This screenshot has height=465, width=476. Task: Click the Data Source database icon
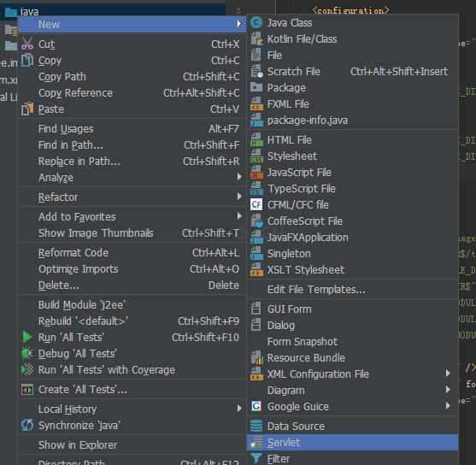point(256,426)
